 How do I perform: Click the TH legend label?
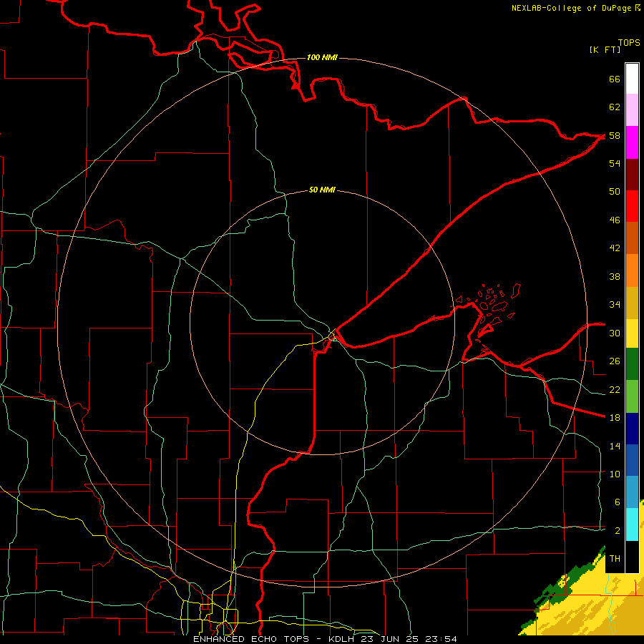coord(615,559)
